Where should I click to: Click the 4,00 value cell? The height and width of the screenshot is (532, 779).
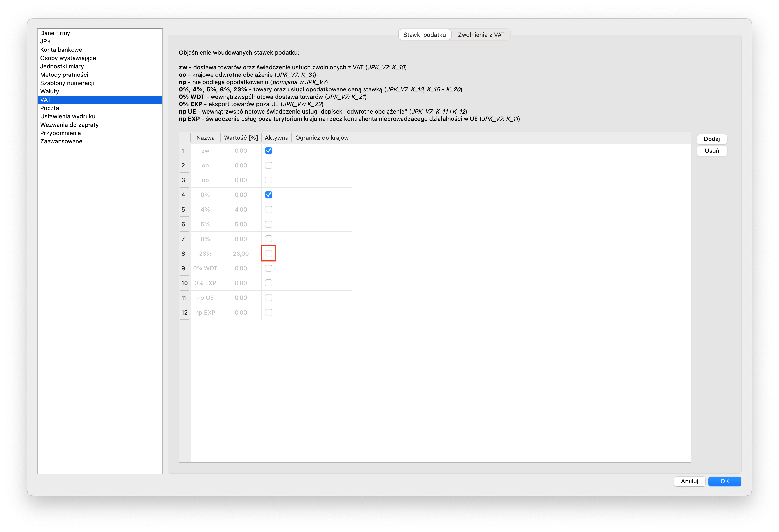pos(241,210)
